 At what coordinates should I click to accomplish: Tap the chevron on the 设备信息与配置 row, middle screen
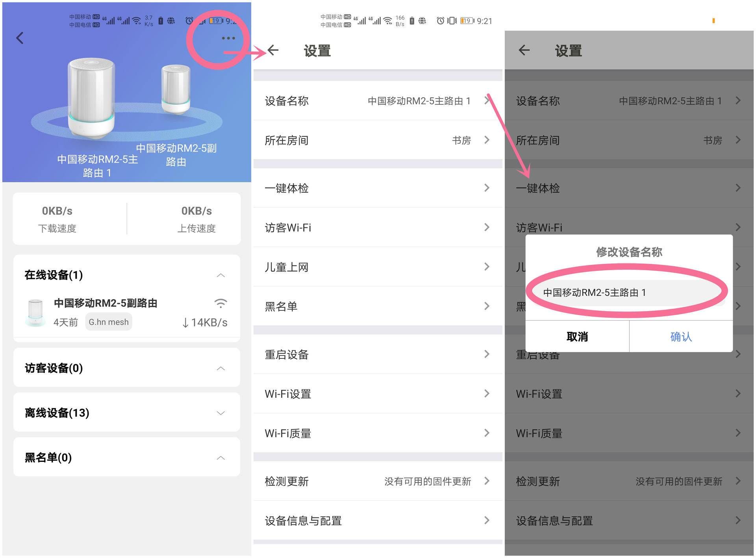[487, 520]
